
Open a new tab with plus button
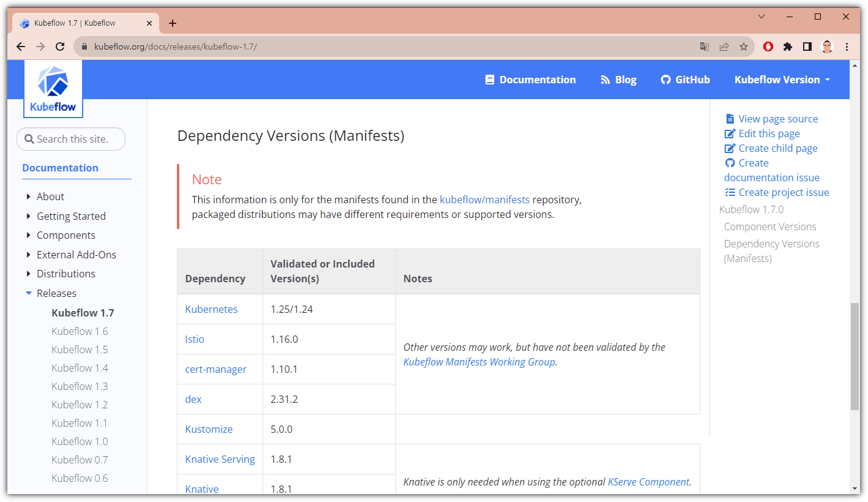(173, 23)
